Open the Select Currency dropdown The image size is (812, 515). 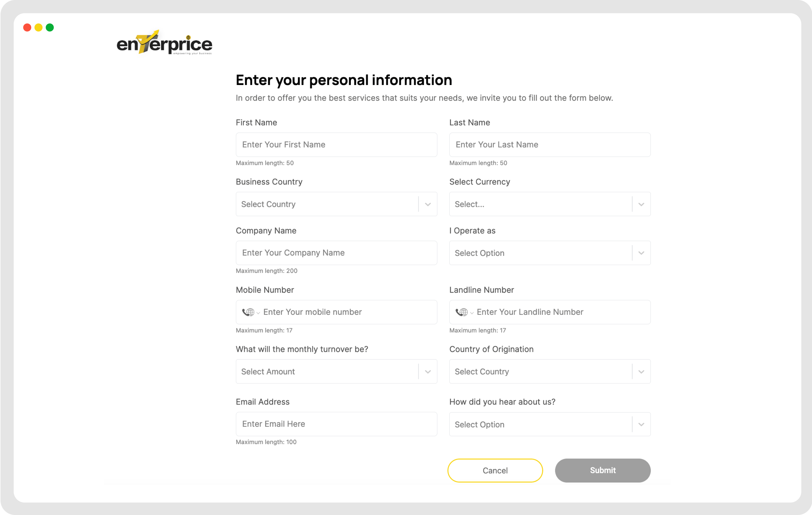(550, 204)
